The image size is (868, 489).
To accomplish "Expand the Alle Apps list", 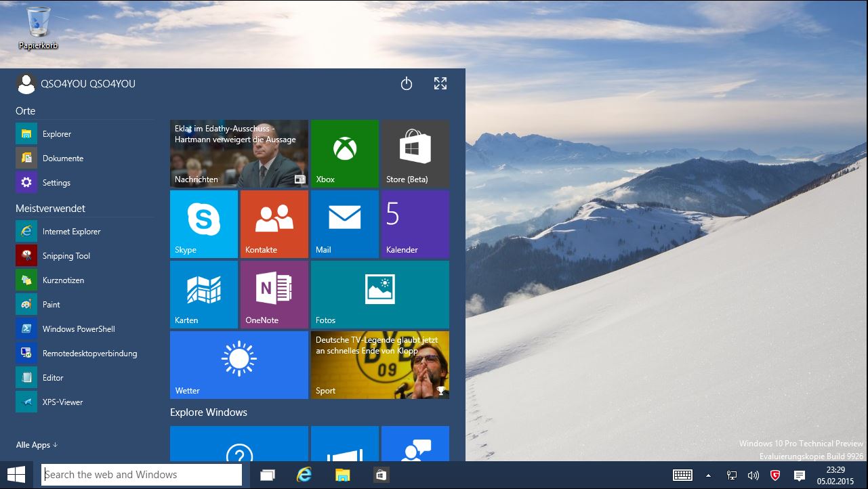I will click(x=37, y=445).
